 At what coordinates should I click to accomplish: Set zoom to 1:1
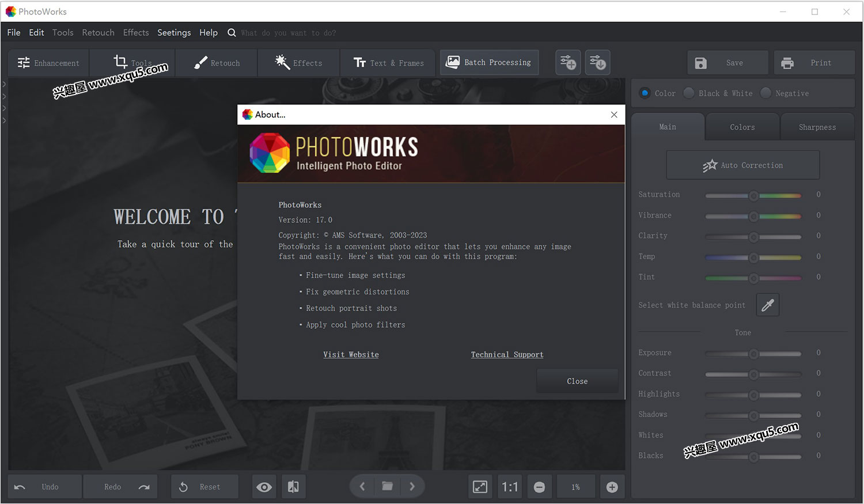(510, 487)
